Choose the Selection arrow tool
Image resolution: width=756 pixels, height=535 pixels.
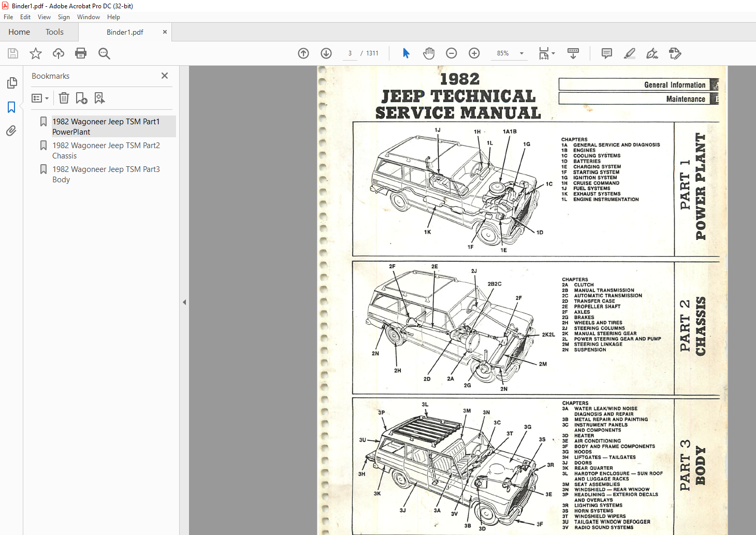pos(406,53)
